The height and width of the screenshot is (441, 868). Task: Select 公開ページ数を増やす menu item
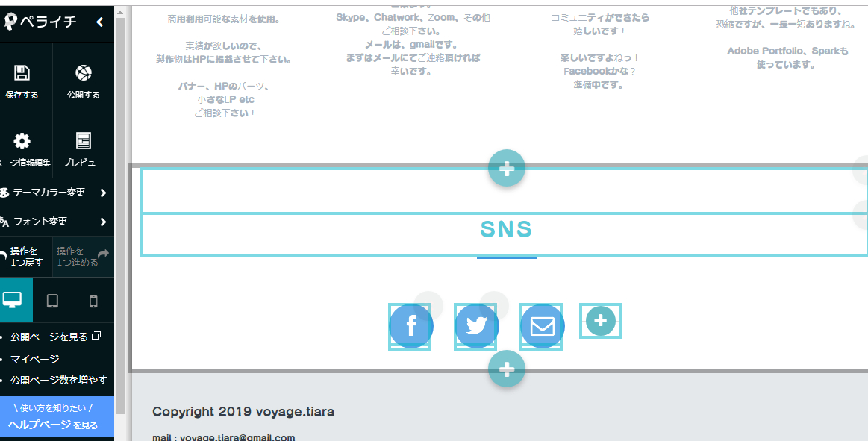tap(58, 380)
